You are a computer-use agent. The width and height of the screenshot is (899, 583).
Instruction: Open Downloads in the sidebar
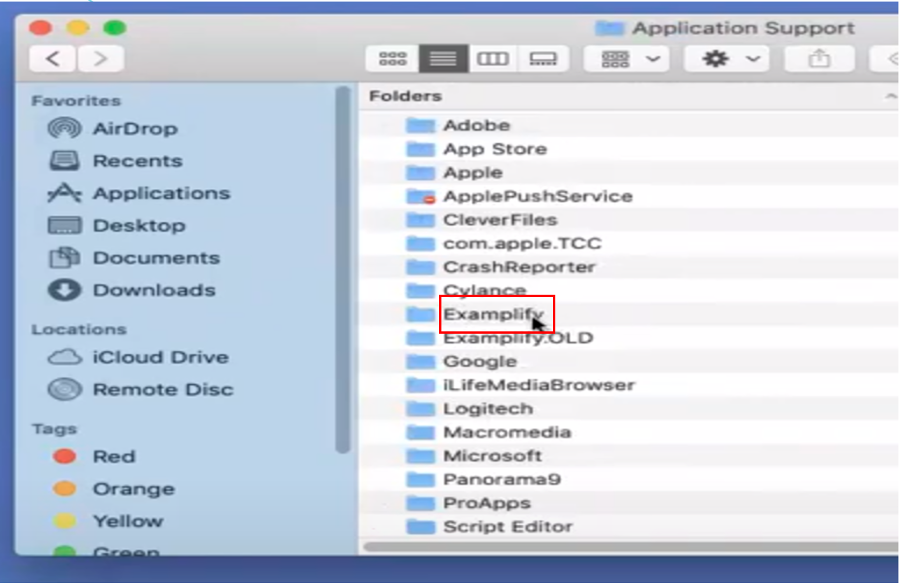tap(131, 290)
